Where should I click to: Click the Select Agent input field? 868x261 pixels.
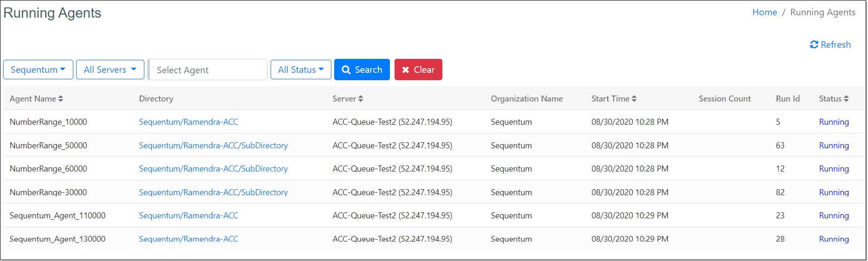[208, 70]
